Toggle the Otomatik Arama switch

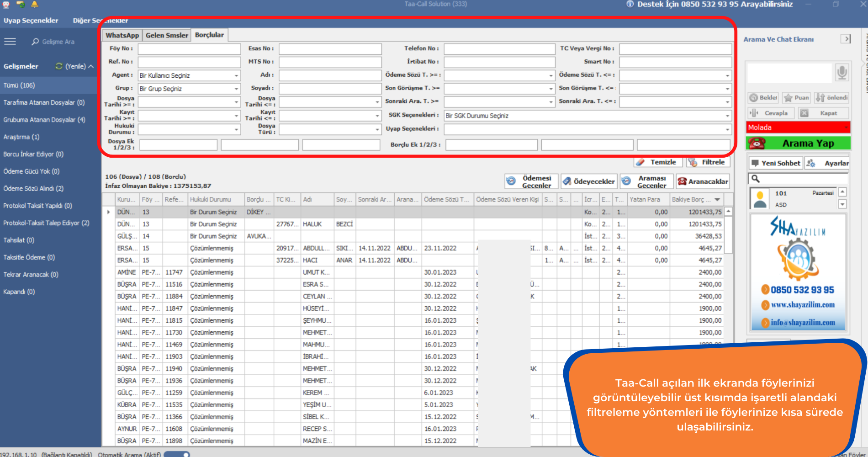177,454
